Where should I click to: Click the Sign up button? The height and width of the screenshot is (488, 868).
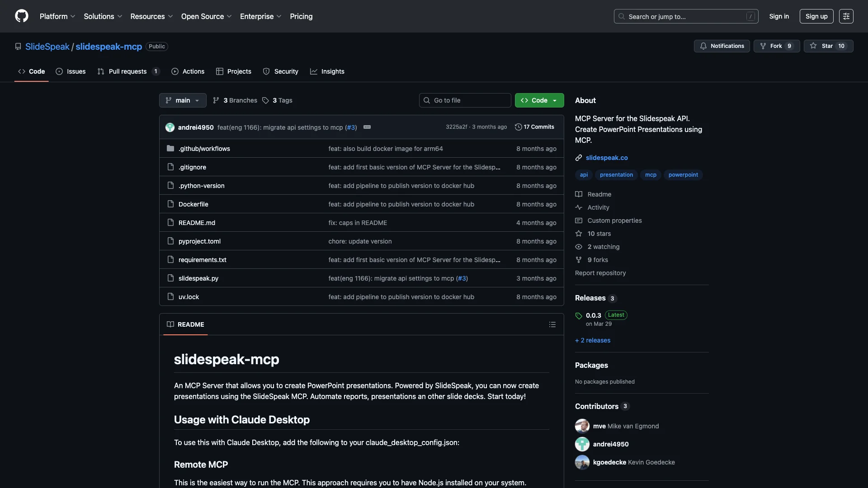click(x=816, y=16)
